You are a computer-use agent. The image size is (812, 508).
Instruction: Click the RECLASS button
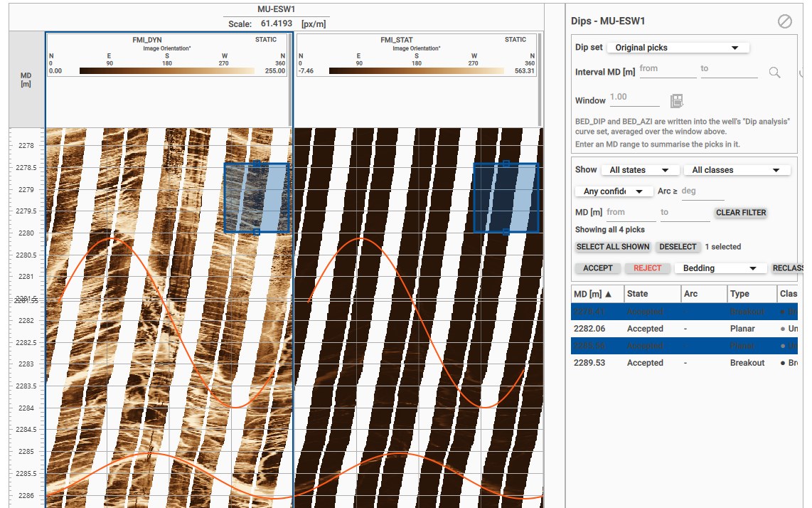[x=787, y=268]
